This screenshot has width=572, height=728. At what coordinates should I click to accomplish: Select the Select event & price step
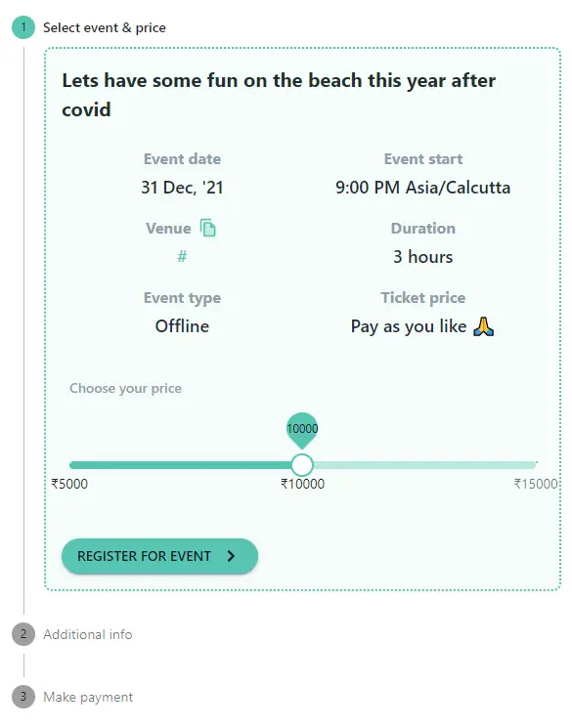pos(105,28)
